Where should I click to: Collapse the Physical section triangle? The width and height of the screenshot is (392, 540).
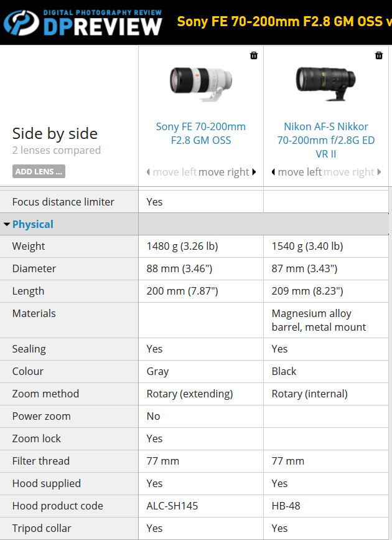pyautogui.click(x=7, y=224)
